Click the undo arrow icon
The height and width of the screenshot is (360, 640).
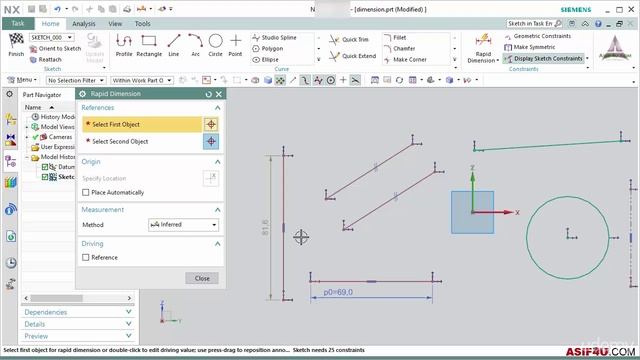[57, 9]
